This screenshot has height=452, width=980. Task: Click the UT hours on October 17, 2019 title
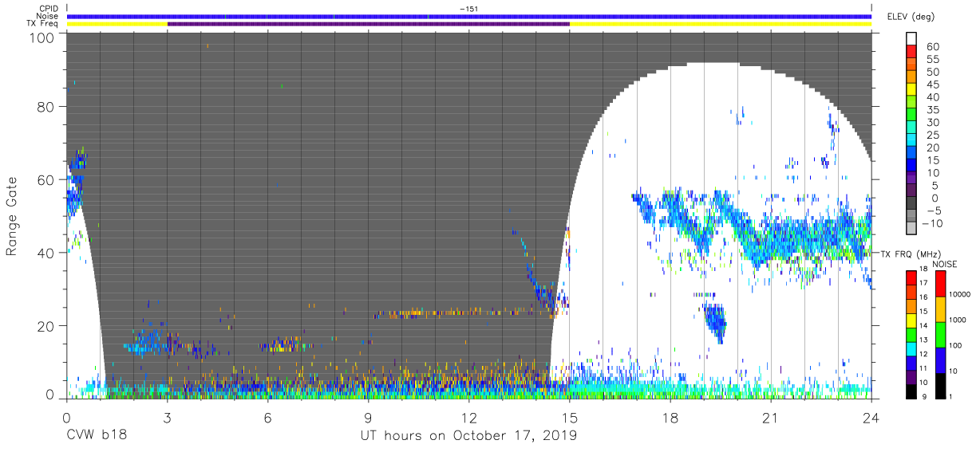click(468, 436)
